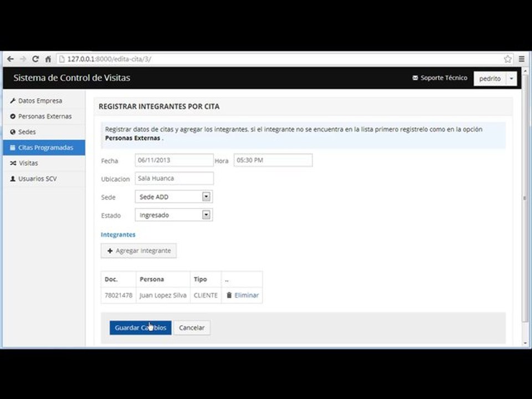Reload the page with the refresh icon
Image resolution: width=532 pixels, height=399 pixels.
[35, 59]
